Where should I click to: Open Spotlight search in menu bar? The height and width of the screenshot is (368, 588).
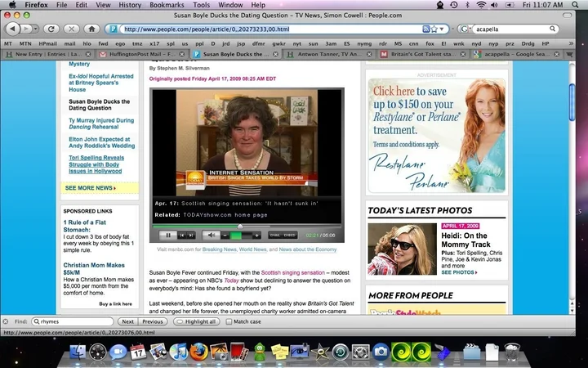(x=575, y=5)
